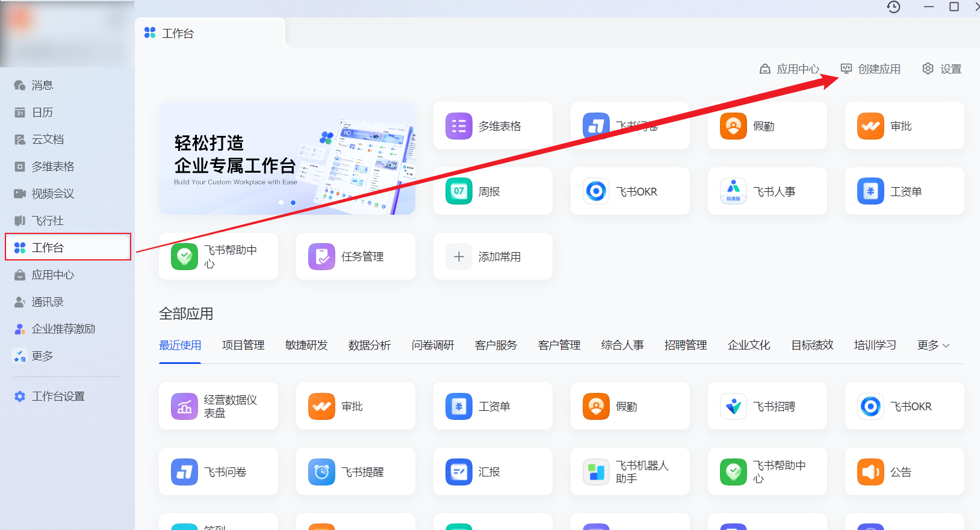The width and height of the screenshot is (980, 530).
Task: Switch to the 客户管理 tab
Action: [559, 345]
